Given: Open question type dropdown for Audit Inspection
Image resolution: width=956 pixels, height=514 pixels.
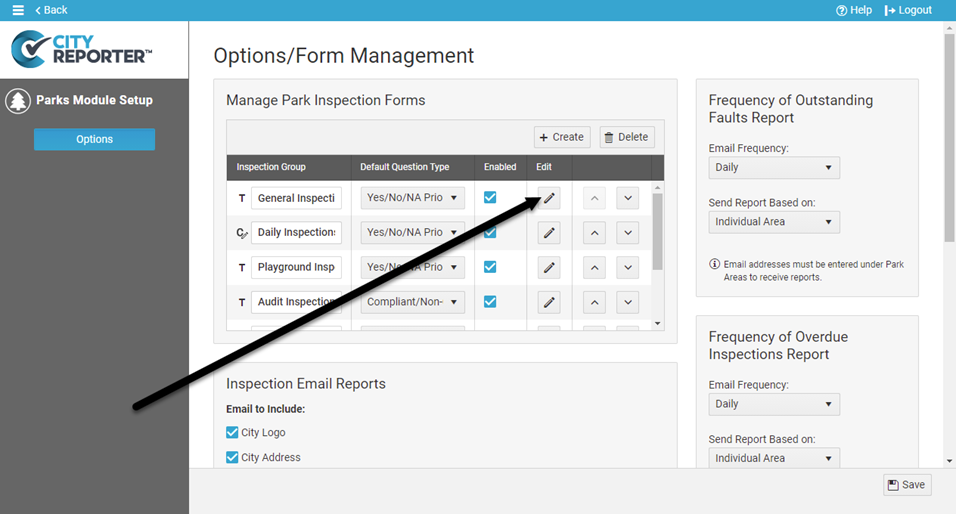Looking at the screenshot, I should (x=412, y=302).
